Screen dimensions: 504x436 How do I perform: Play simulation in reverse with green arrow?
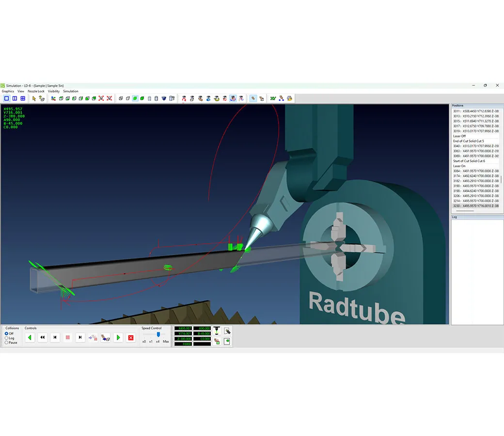click(30, 338)
